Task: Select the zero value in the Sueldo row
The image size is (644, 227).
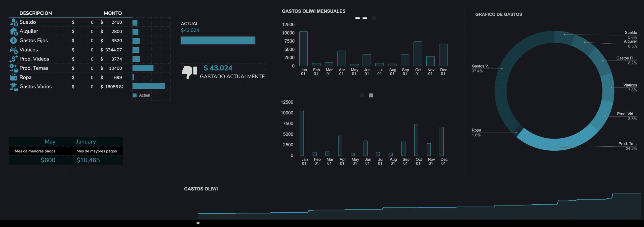Action: [x=92, y=22]
